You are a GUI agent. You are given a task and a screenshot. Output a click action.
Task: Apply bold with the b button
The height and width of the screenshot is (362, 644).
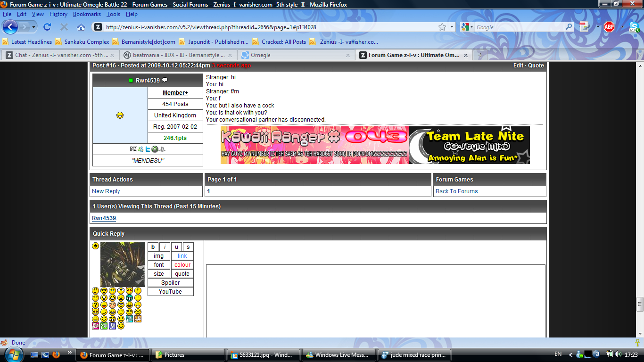tap(153, 247)
